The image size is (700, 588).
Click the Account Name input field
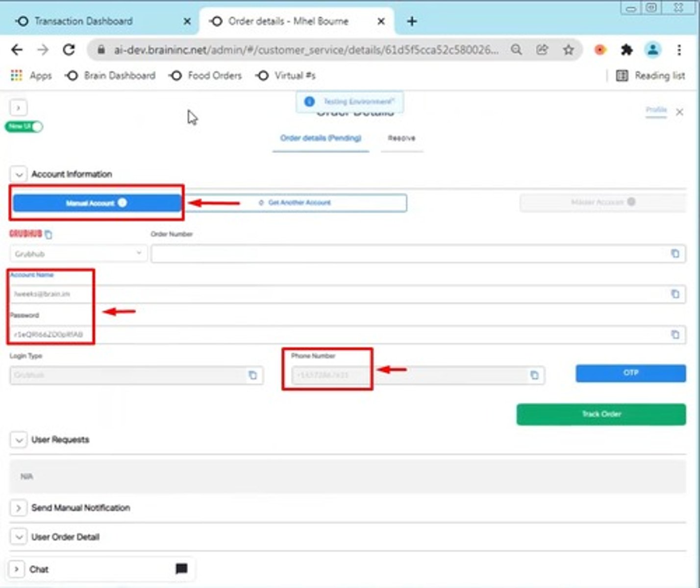pos(348,294)
